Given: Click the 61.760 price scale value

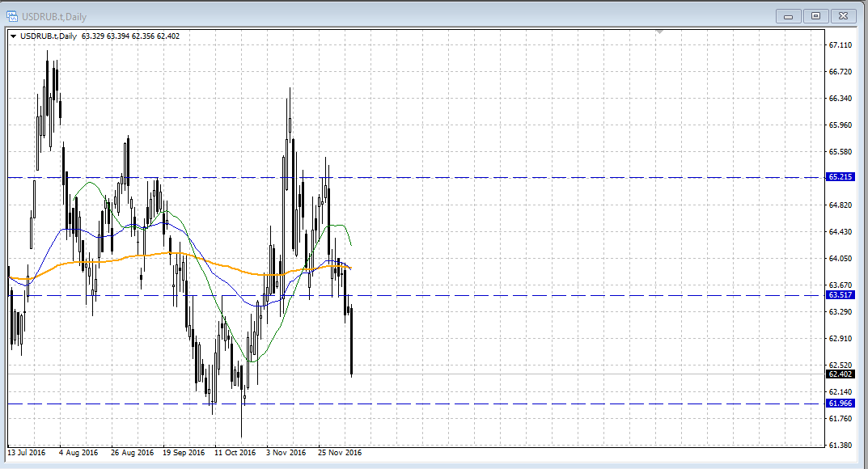Looking at the screenshot, I should (x=840, y=419).
